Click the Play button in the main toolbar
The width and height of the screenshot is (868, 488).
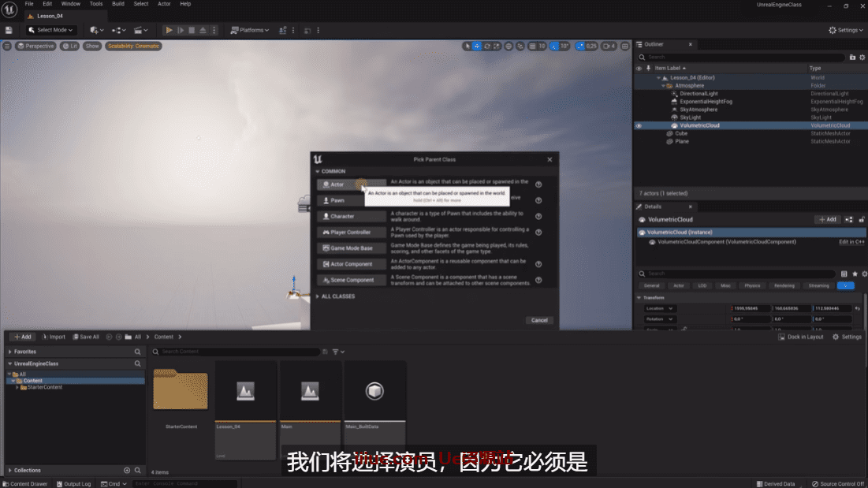(x=169, y=30)
